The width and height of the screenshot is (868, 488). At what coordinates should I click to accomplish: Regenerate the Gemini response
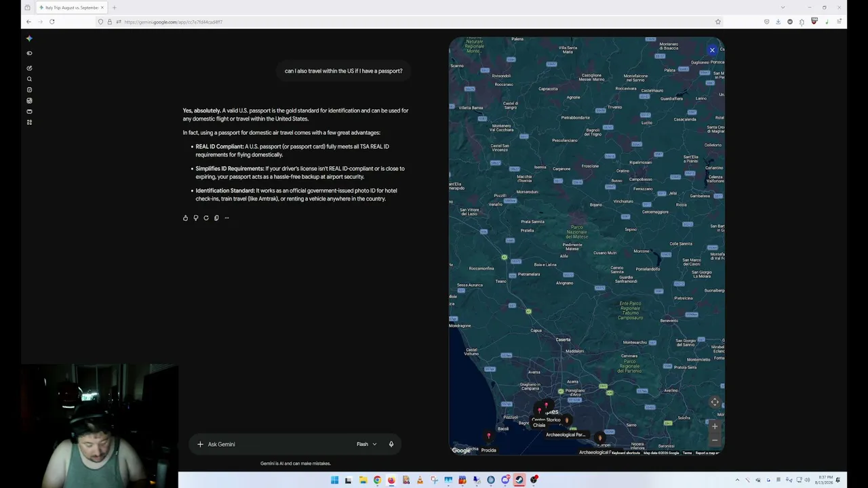click(x=206, y=218)
